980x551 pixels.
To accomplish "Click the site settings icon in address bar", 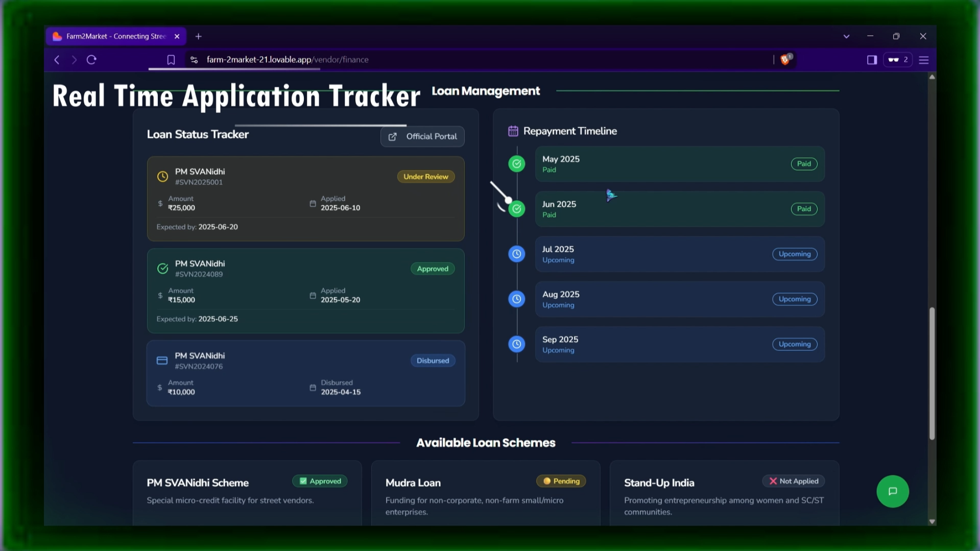I will click(194, 60).
